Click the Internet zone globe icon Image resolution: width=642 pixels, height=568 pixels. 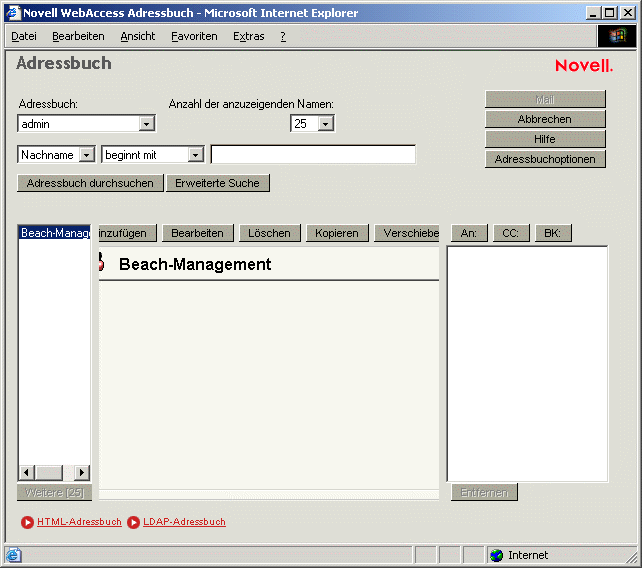pyautogui.click(x=497, y=555)
